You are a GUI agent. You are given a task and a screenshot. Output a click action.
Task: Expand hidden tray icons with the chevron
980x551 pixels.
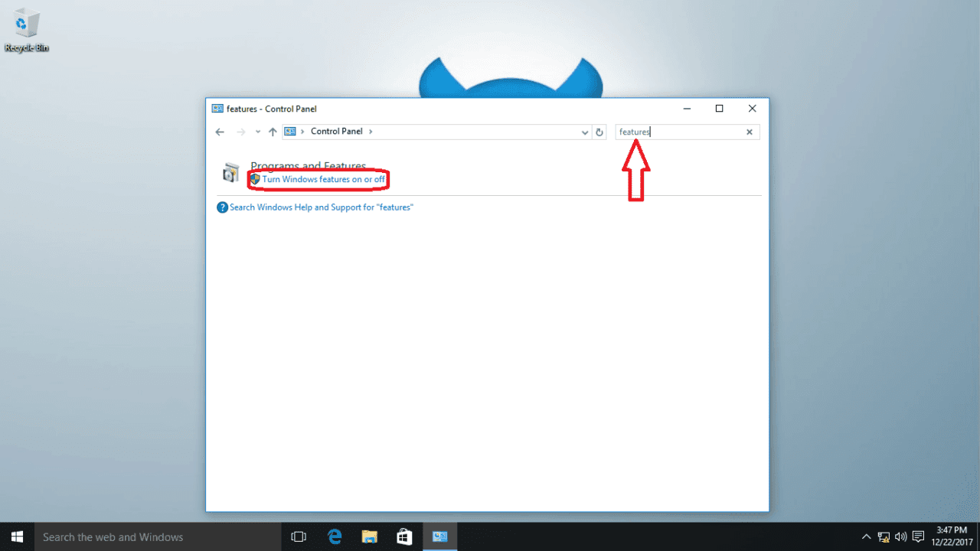(x=866, y=536)
